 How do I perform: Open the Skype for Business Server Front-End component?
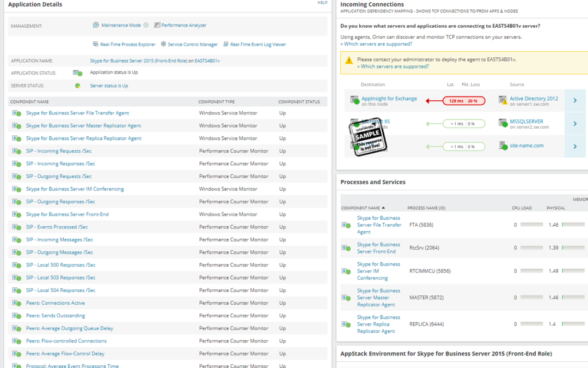67,214
